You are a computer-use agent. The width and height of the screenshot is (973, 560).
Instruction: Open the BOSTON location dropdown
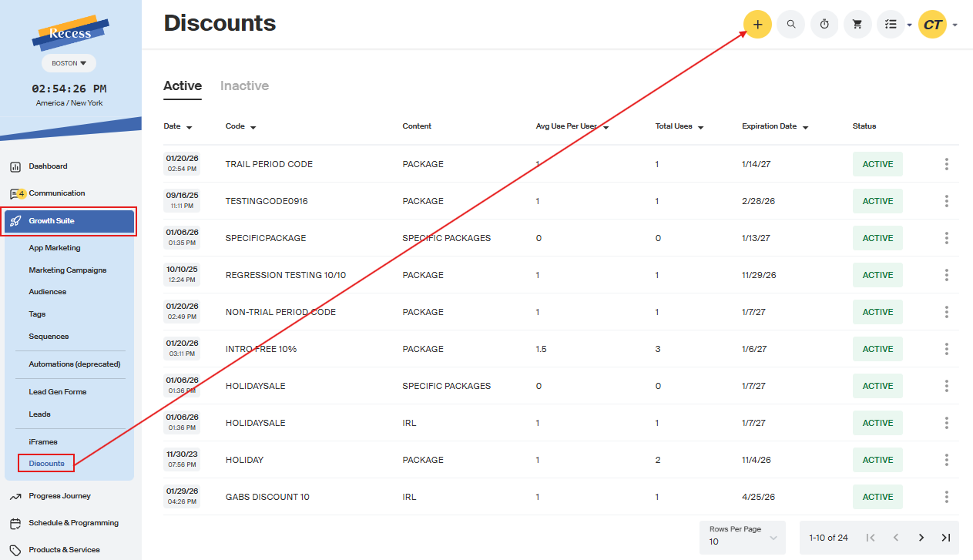click(69, 63)
